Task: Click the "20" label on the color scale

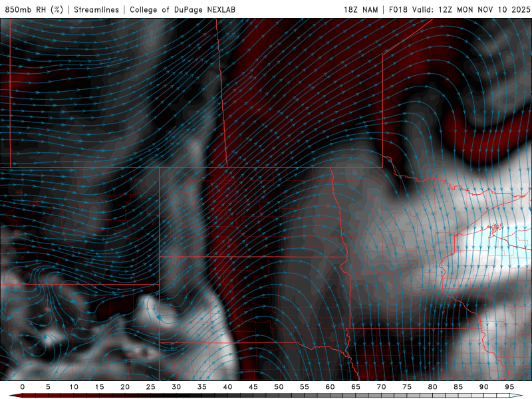Action: coord(125,387)
